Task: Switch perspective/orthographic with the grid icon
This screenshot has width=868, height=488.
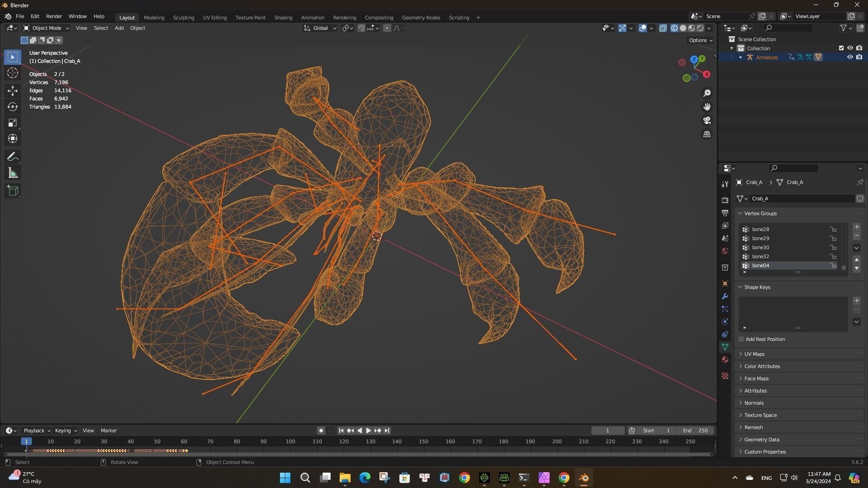Action: [707, 134]
